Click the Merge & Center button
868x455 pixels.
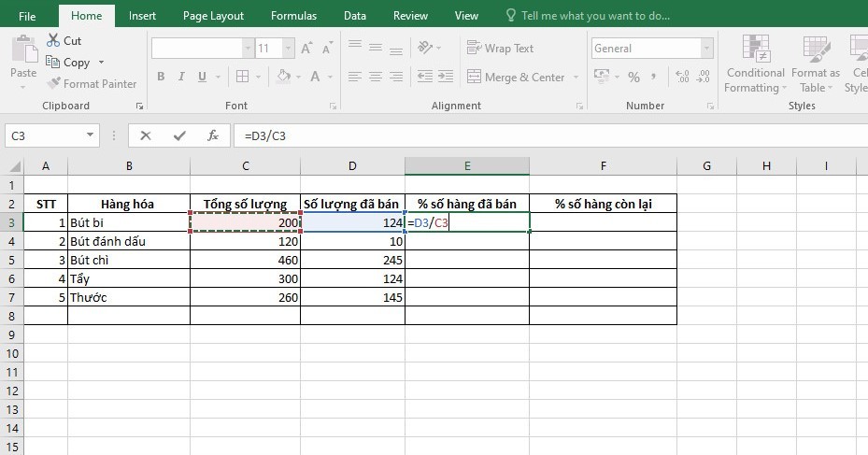pyautogui.click(x=518, y=78)
